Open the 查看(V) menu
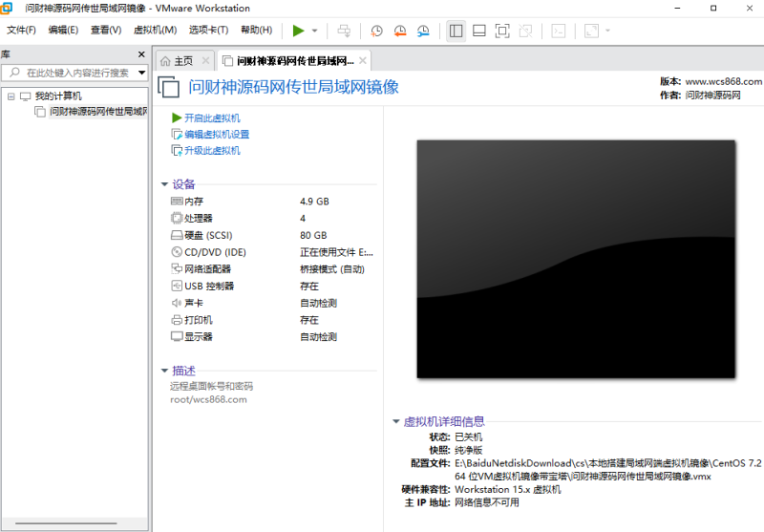 pos(106,31)
